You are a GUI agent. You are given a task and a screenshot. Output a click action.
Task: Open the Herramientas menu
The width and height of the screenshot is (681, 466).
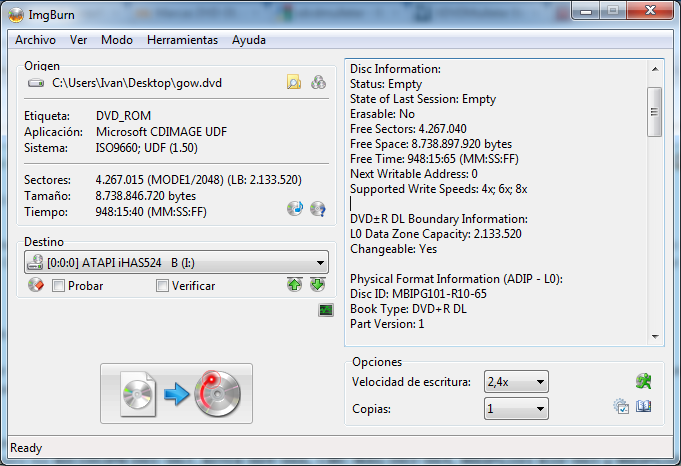pyautogui.click(x=182, y=40)
